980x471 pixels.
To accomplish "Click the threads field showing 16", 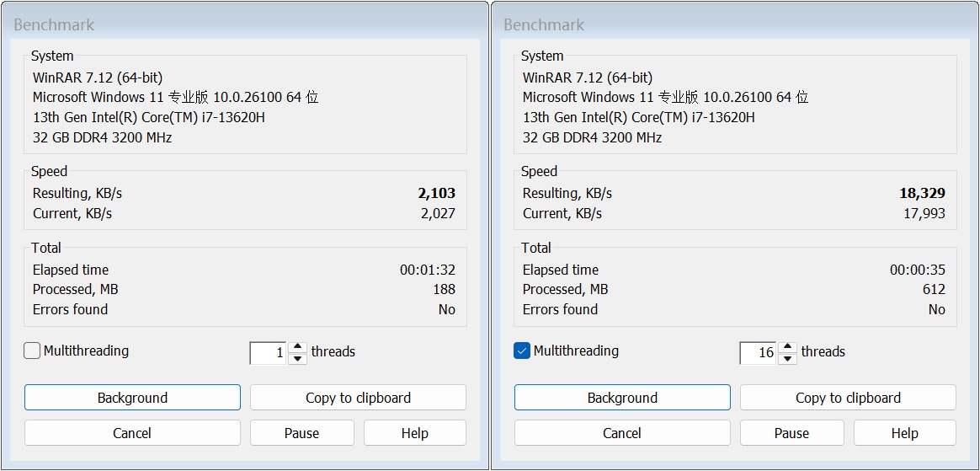I will 759,352.
